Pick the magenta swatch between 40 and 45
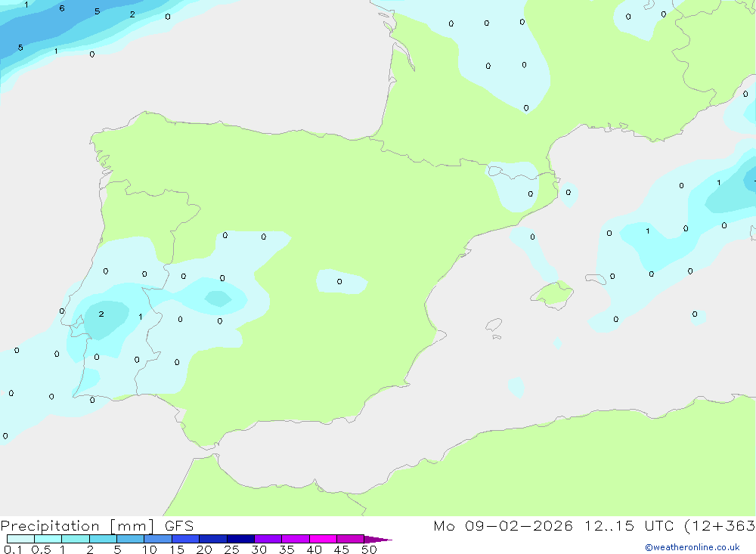 click(x=323, y=539)
